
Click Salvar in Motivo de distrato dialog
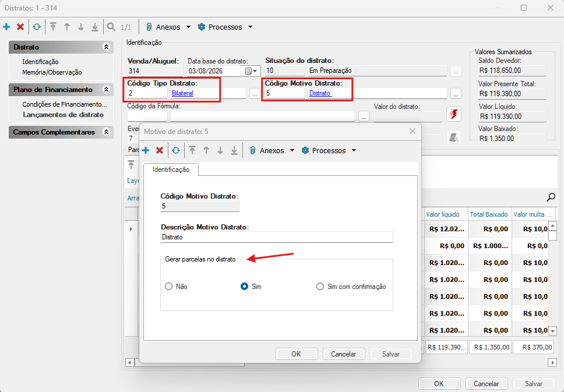[390, 354]
